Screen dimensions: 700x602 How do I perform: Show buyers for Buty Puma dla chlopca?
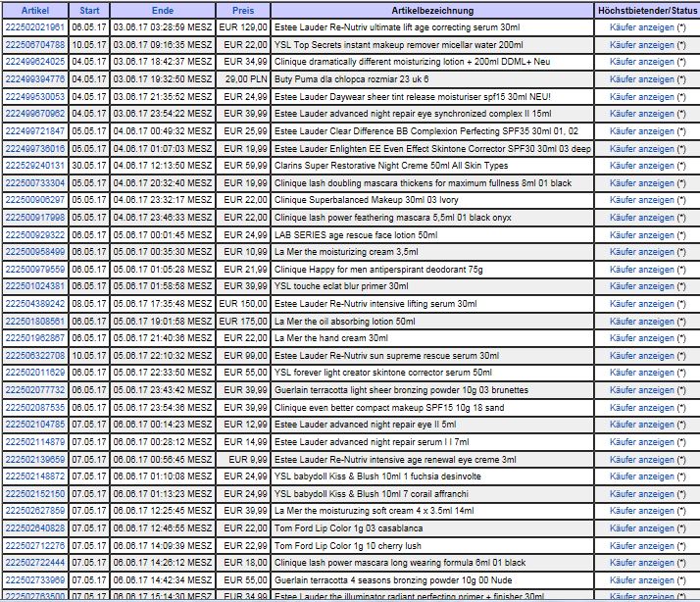[x=641, y=79]
